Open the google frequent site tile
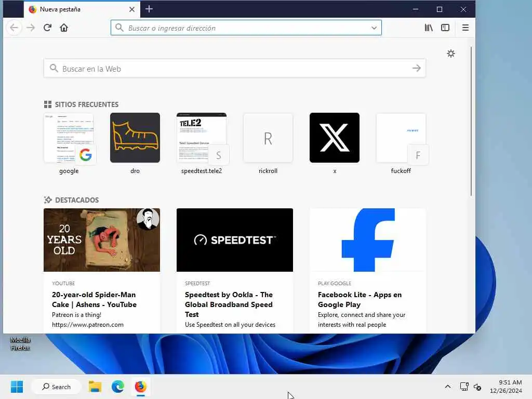The image size is (532, 399). click(69, 138)
